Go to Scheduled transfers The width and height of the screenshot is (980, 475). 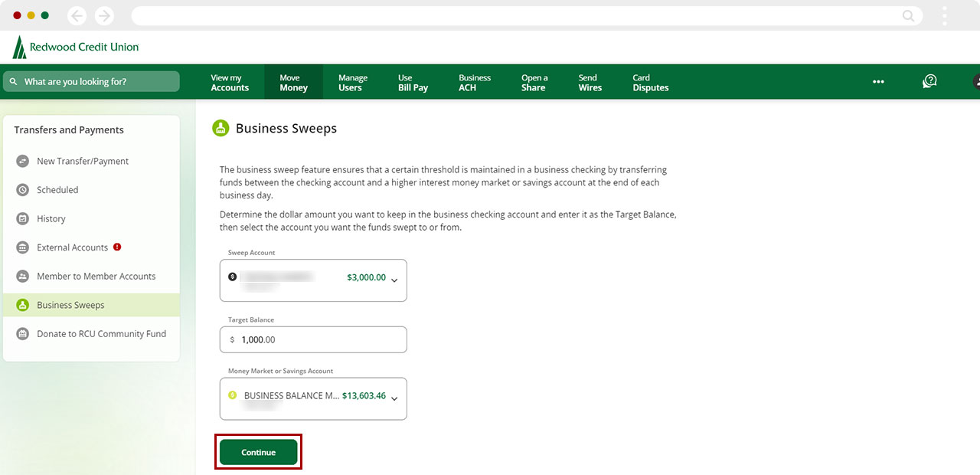click(91, 190)
